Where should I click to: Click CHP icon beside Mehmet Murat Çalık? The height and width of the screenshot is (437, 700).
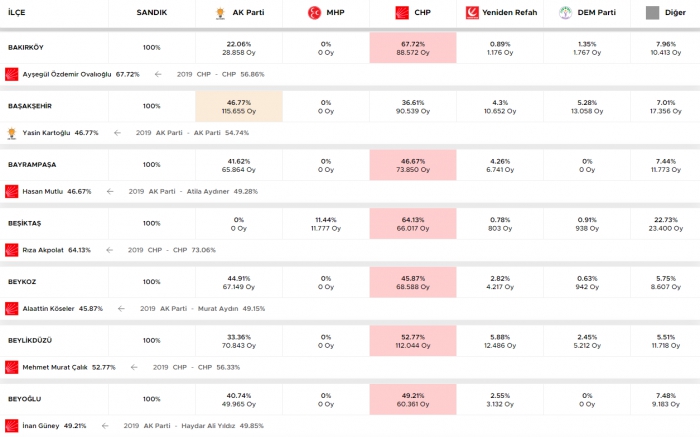click(x=12, y=367)
